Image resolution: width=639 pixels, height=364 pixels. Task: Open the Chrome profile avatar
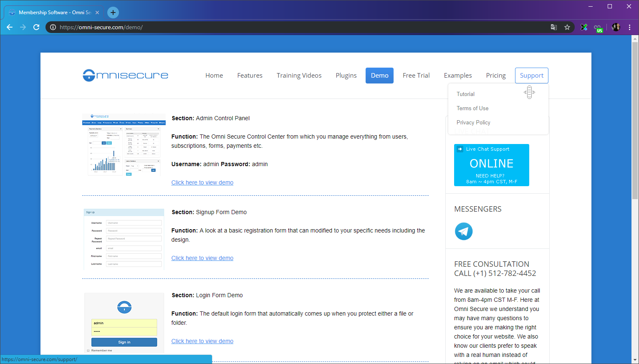(x=616, y=27)
